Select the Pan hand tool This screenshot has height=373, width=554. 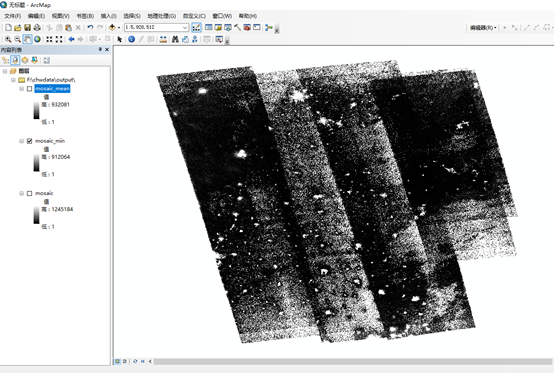[27, 39]
